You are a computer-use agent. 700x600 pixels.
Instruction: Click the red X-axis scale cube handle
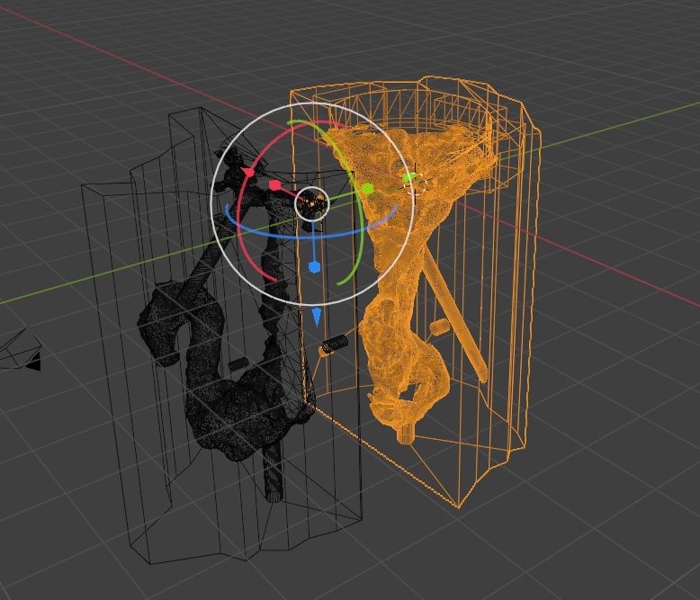[275, 184]
